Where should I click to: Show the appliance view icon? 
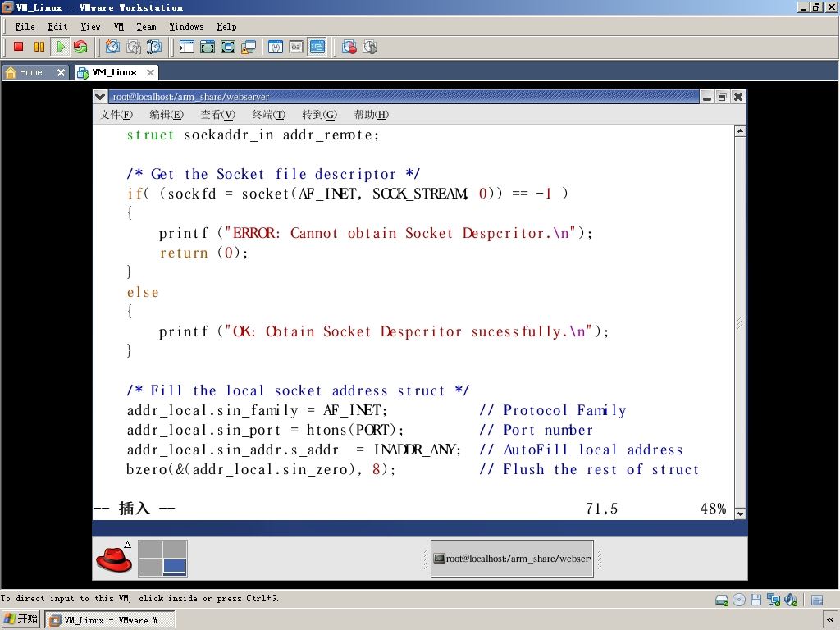pyautogui.click(x=296, y=47)
